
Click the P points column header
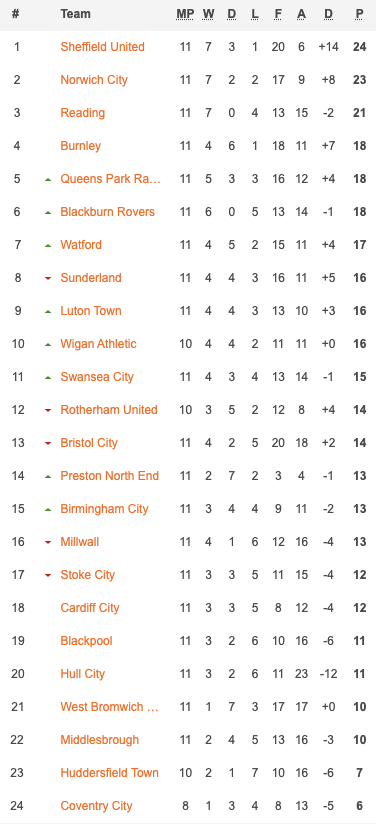click(x=360, y=14)
